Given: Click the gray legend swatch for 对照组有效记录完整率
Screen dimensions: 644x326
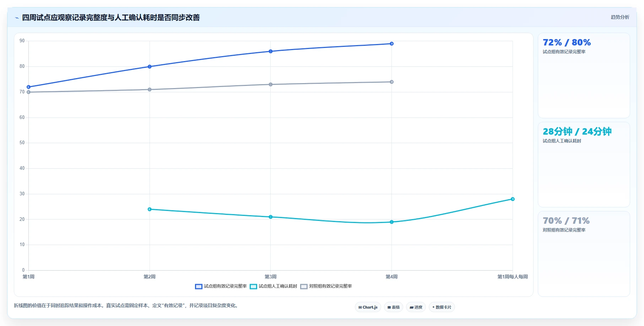Looking at the screenshot, I should coord(304,287).
